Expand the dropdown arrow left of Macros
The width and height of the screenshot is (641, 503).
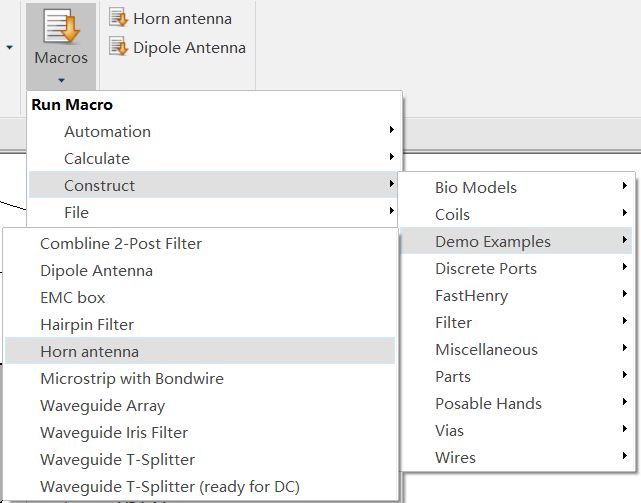(9, 48)
